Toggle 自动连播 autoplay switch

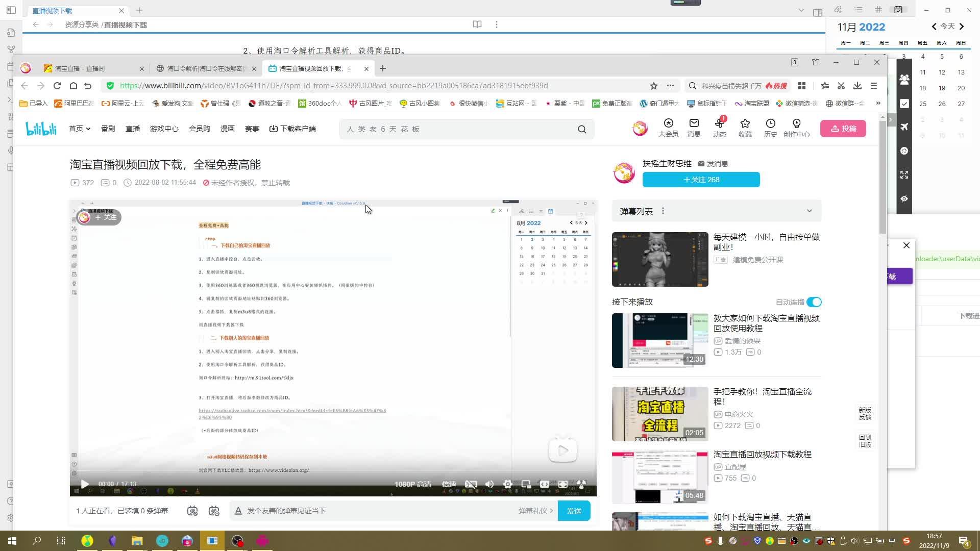pyautogui.click(x=814, y=302)
